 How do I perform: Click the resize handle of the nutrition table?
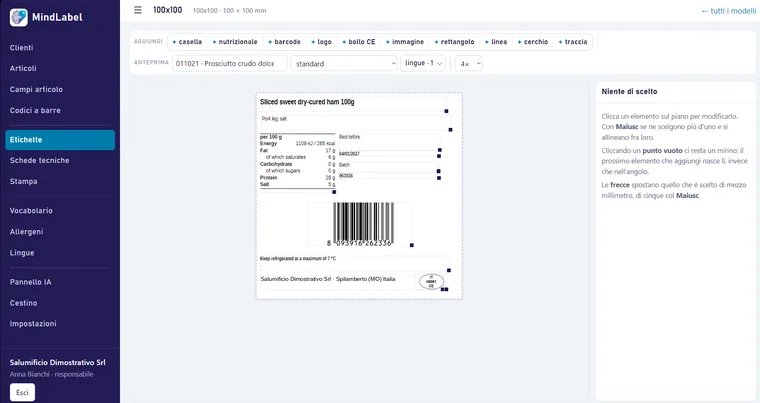(x=334, y=192)
